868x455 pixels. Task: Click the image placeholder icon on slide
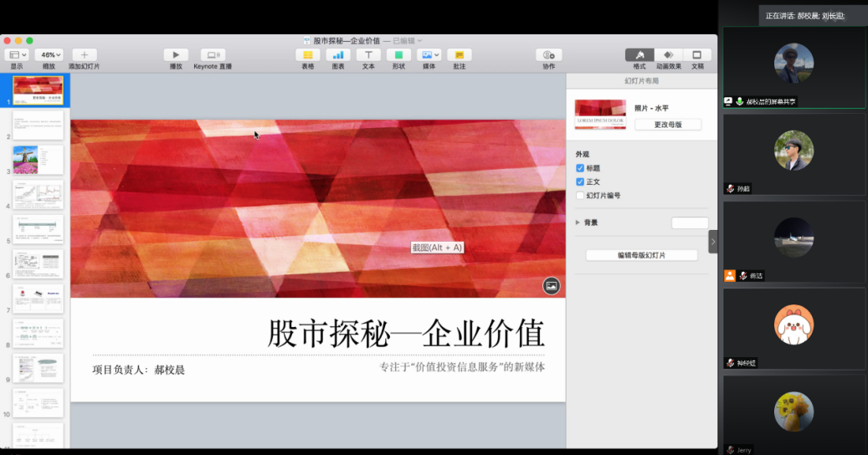pyautogui.click(x=551, y=286)
